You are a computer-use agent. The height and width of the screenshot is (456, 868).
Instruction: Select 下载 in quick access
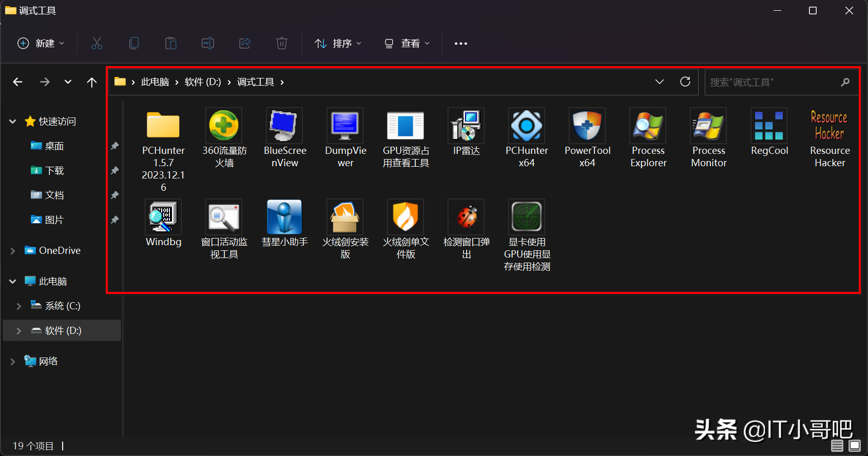pyautogui.click(x=54, y=171)
